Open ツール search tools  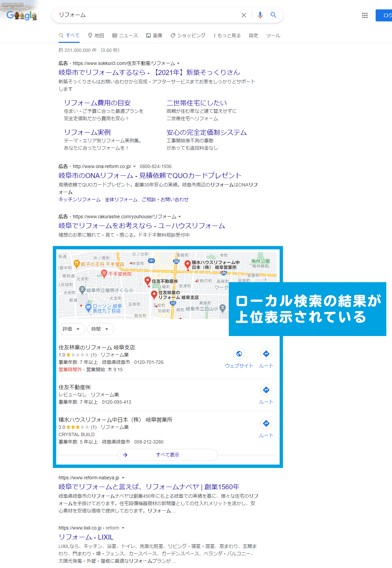(273, 35)
